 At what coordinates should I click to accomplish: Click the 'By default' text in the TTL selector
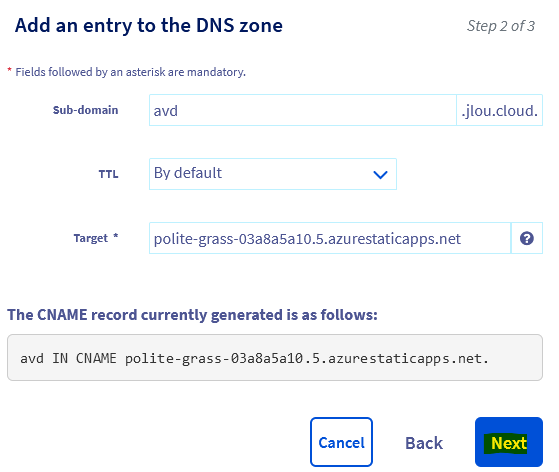pos(188,173)
